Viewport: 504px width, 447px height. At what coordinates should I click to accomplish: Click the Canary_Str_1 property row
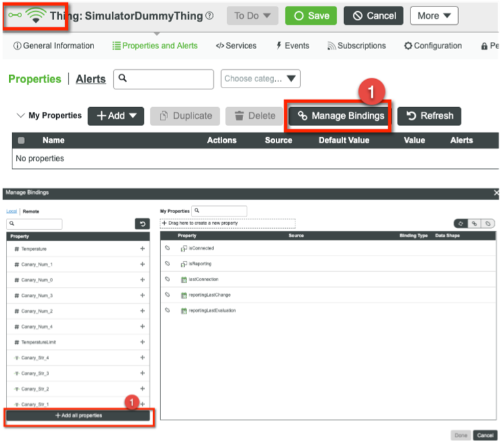pos(78,405)
